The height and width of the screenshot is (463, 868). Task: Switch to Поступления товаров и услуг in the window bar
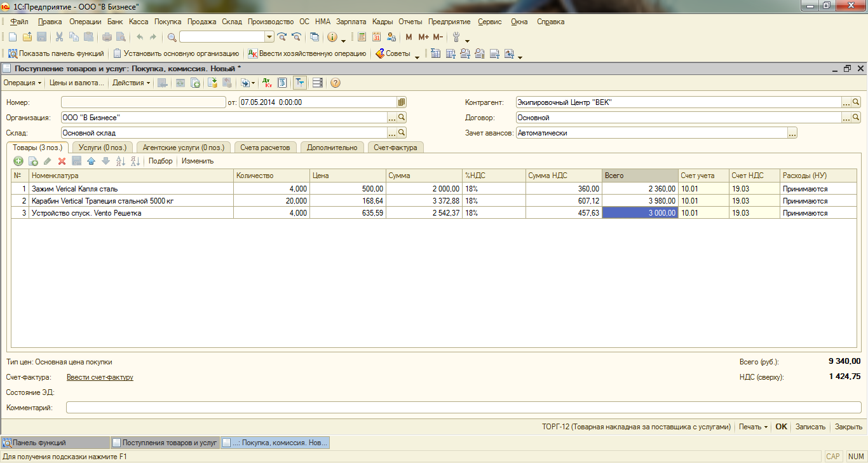[164, 442]
